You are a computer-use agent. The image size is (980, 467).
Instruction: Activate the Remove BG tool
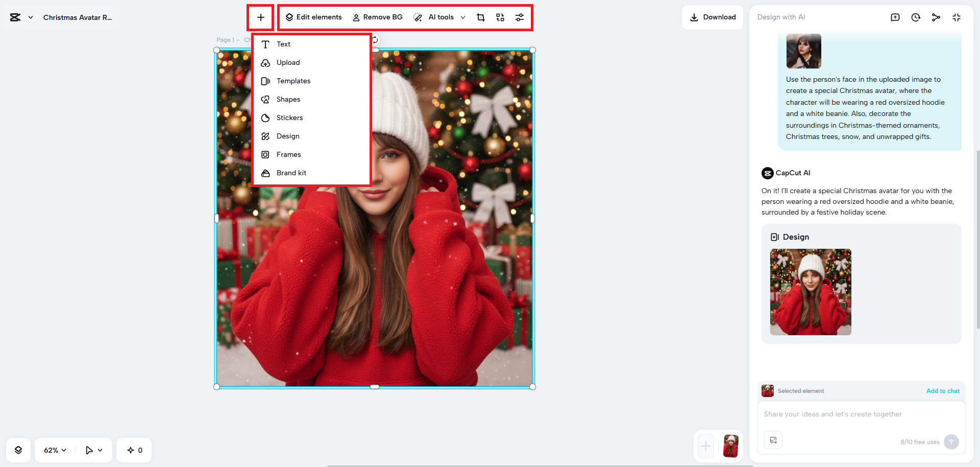378,17
